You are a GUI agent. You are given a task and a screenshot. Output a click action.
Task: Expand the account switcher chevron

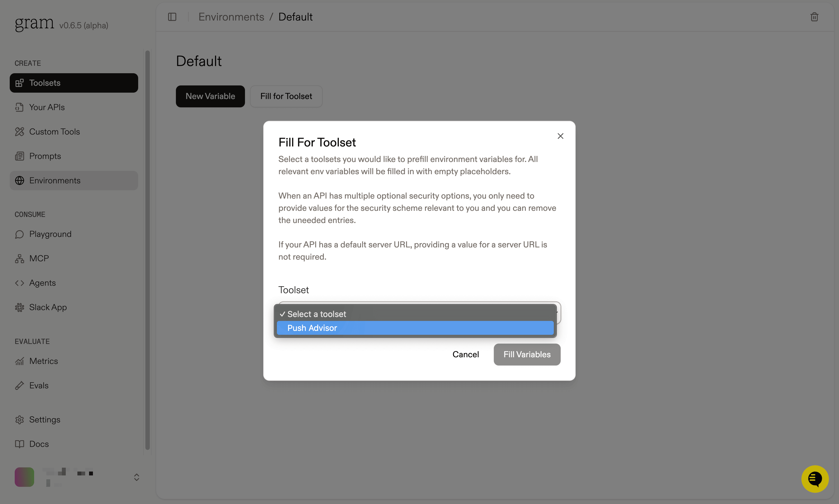137,477
